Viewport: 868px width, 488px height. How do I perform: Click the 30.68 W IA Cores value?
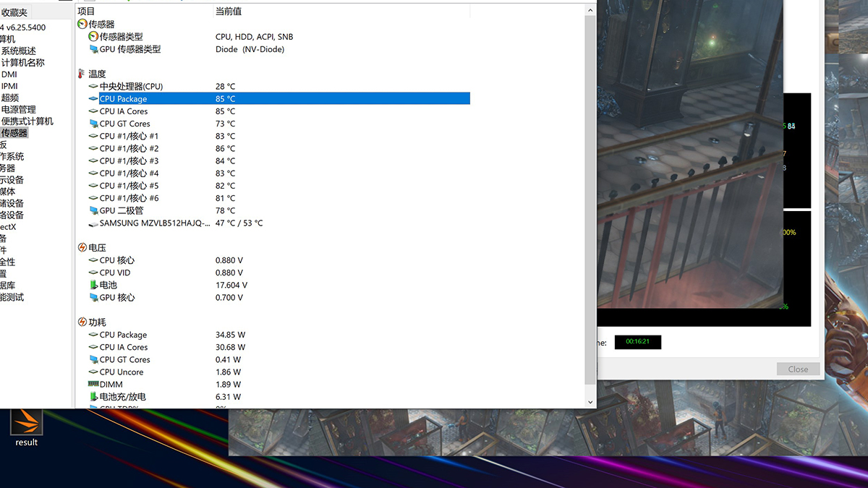tap(230, 347)
